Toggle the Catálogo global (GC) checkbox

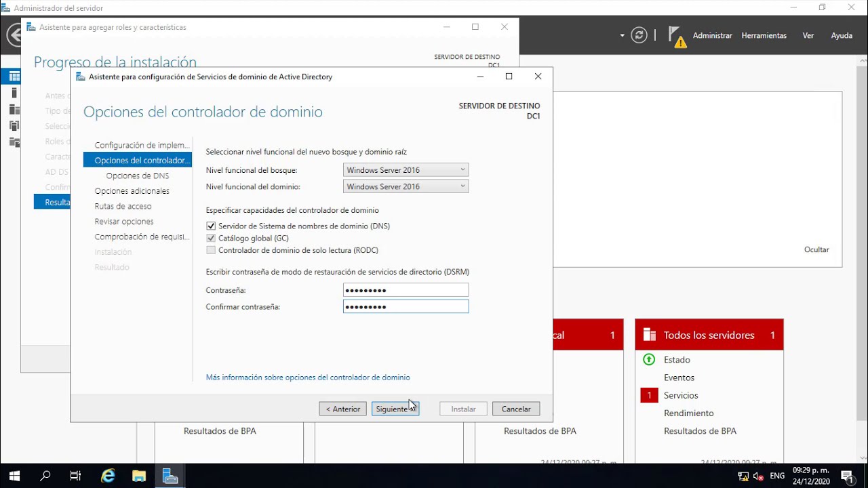tap(211, 238)
